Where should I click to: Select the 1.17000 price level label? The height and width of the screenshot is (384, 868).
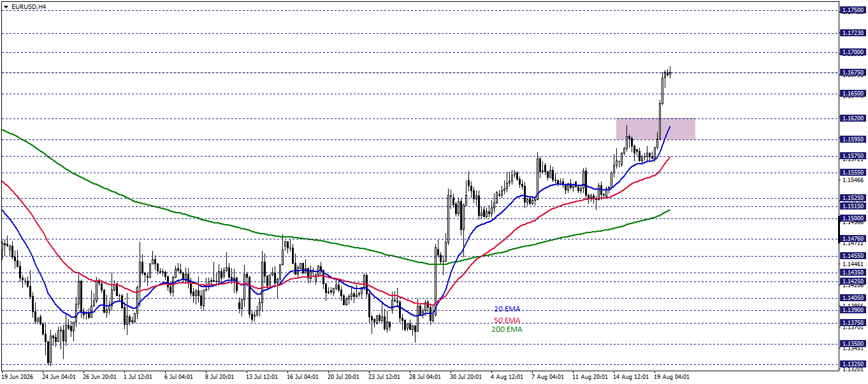(853, 52)
